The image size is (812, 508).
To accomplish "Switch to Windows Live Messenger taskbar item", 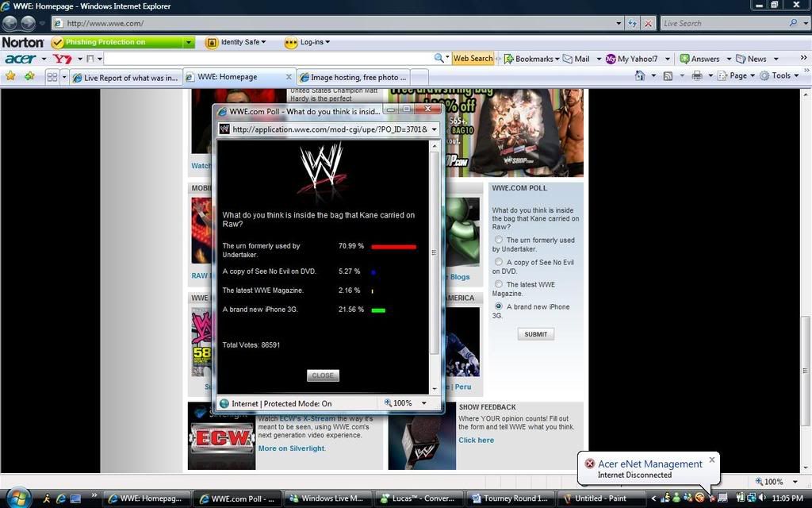I will pyautogui.click(x=327, y=498).
